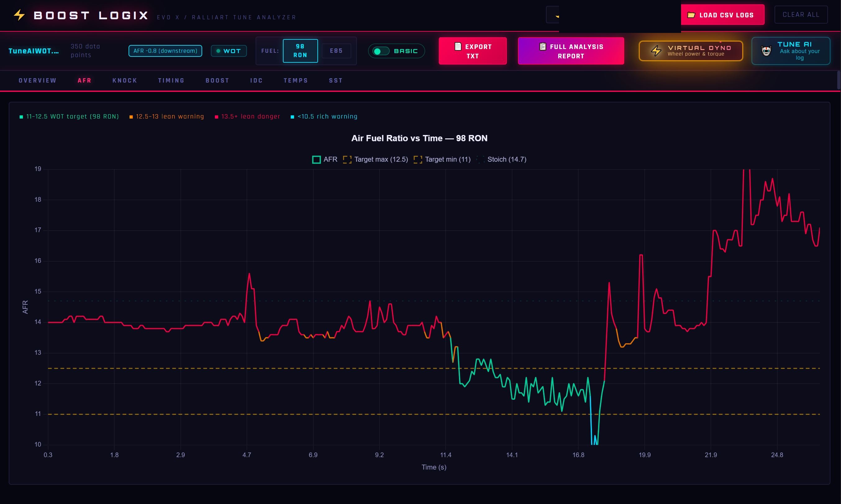841x504 pixels.
Task: Select the 98 RON fuel option
Action: coord(300,51)
